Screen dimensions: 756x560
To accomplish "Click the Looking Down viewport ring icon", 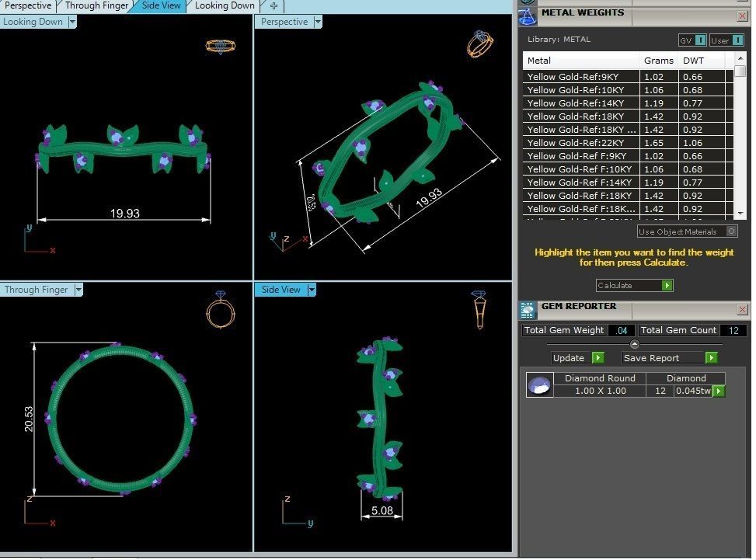I will [220, 47].
